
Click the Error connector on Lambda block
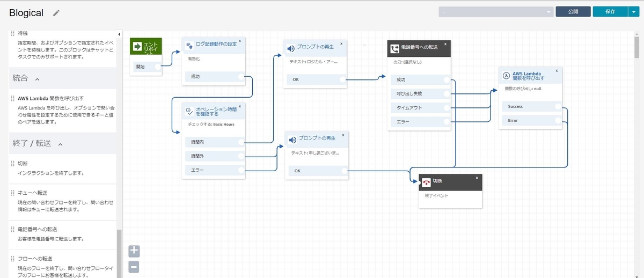[558, 121]
